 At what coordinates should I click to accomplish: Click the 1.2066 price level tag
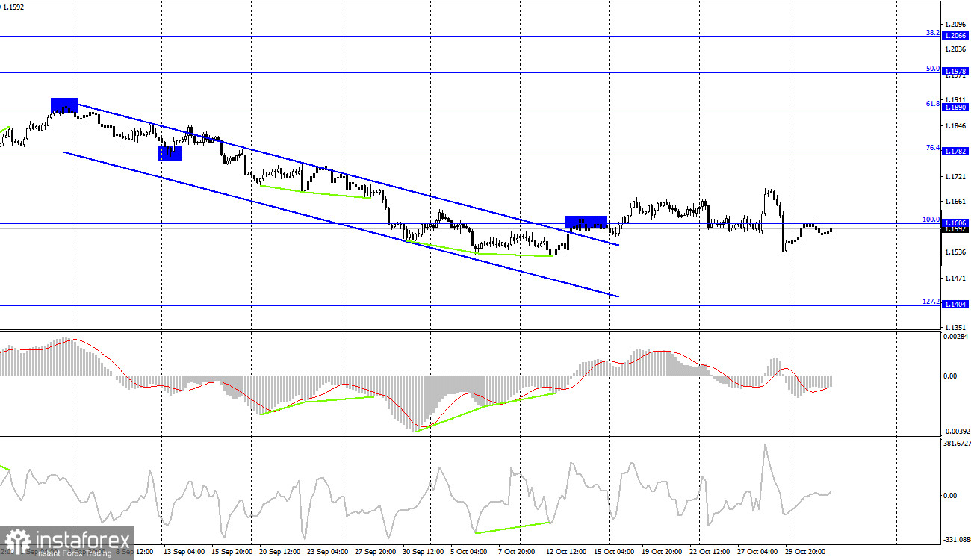[x=956, y=36]
